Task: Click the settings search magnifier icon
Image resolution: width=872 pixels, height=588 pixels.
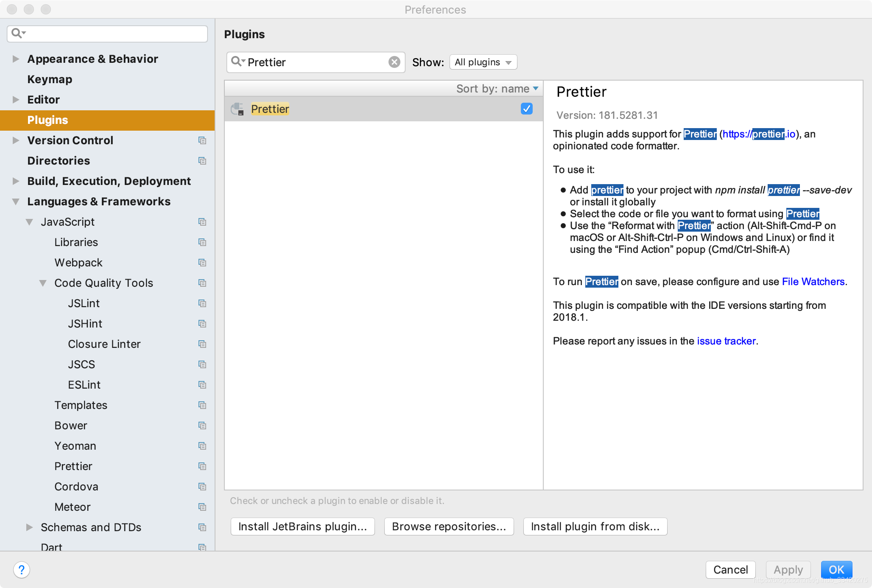Action: point(18,33)
